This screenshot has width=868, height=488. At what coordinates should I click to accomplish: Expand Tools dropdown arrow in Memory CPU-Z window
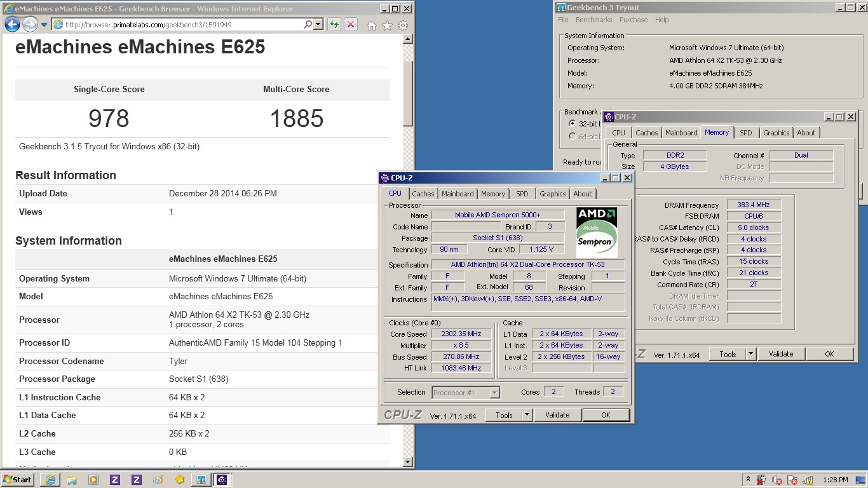click(x=750, y=354)
